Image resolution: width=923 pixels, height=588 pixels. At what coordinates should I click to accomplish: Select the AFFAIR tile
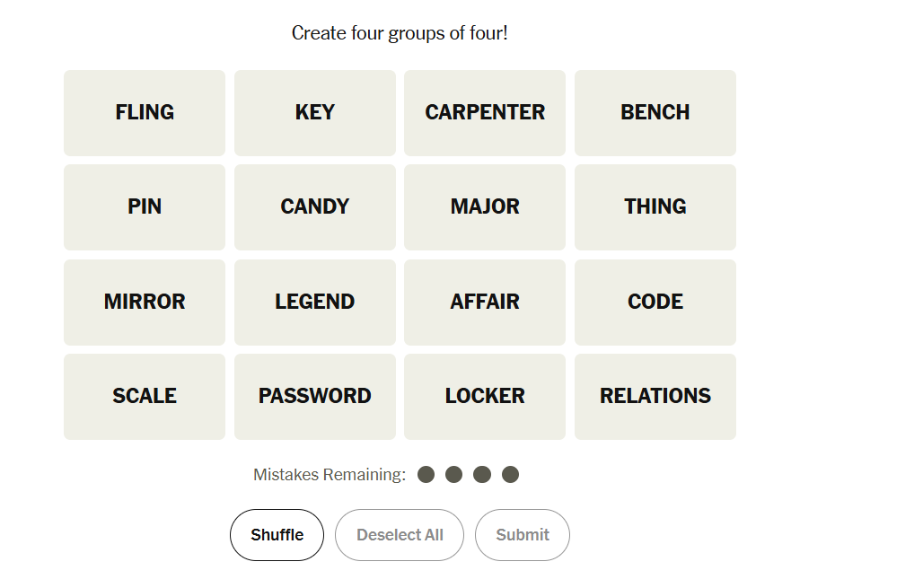pyautogui.click(x=485, y=303)
